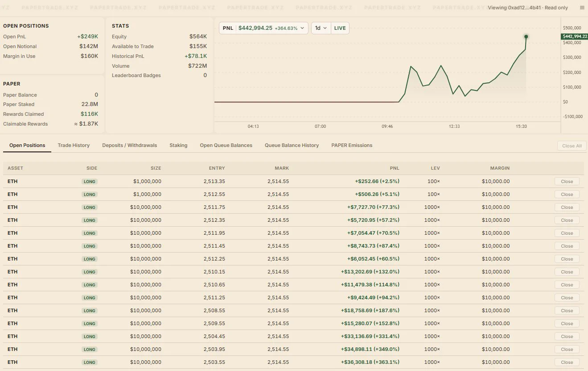588x371 pixels.
Task: Click the Equity value $564K
Action: [198, 37]
